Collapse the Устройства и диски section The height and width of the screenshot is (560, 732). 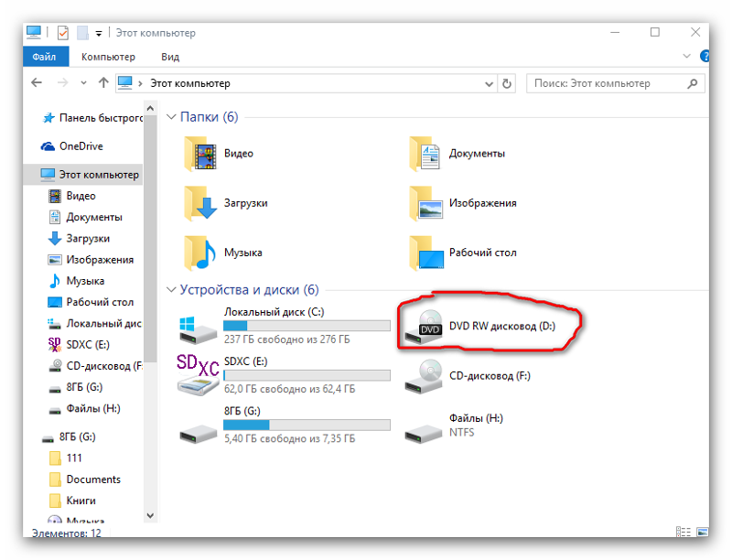[171, 290]
